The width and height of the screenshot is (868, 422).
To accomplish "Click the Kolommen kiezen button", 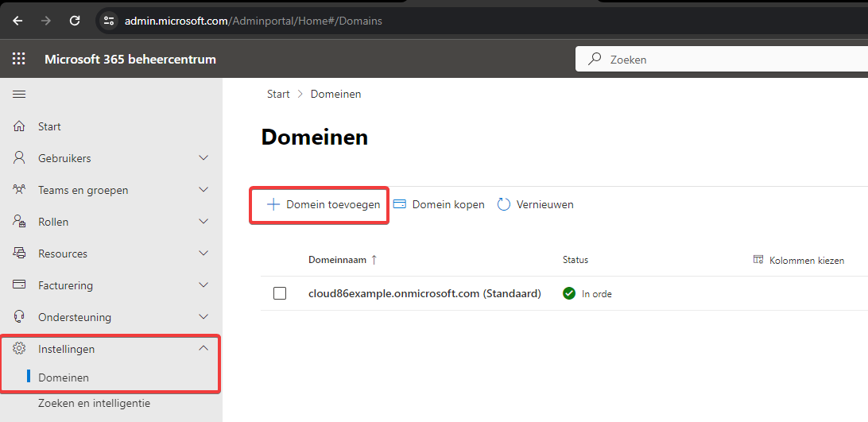I will [x=799, y=260].
